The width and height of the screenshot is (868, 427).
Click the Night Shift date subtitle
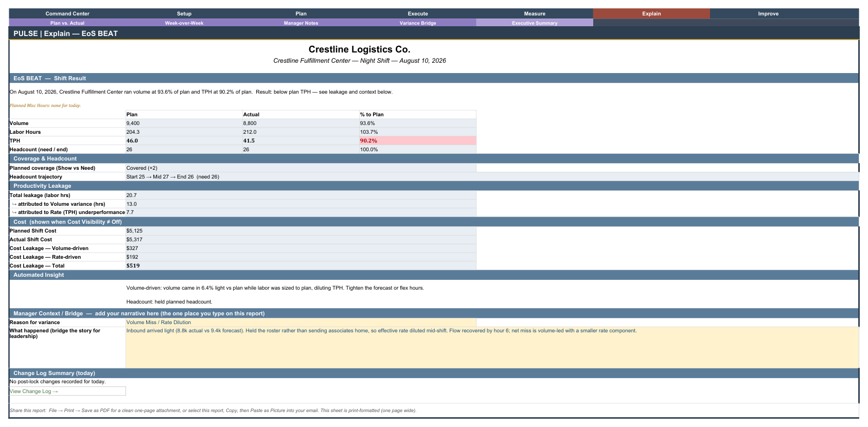(360, 61)
